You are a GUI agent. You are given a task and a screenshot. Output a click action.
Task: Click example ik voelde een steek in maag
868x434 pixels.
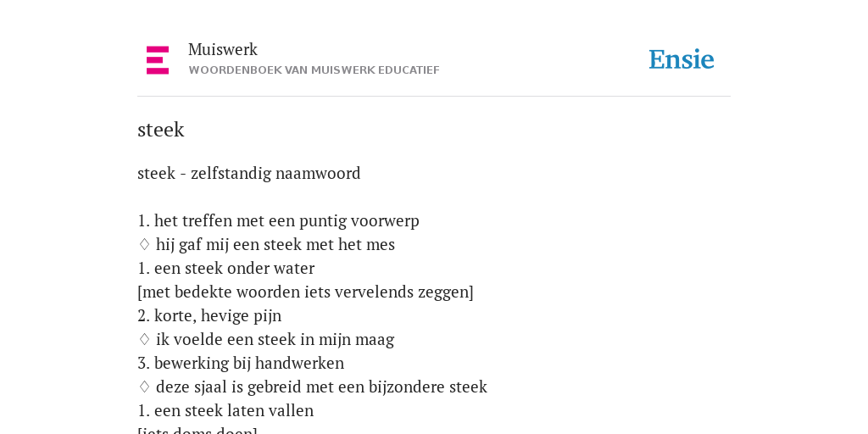pyautogui.click(x=275, y=340)
